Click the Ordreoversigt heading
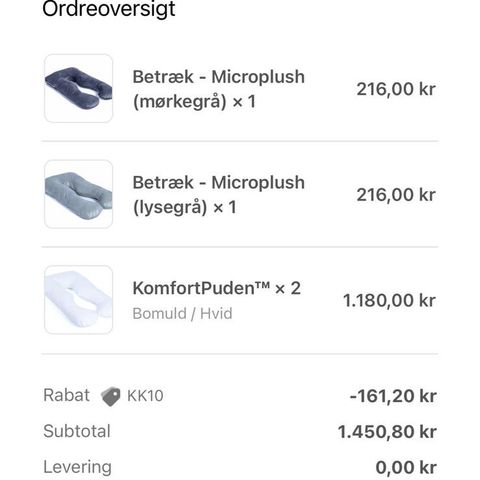This screenshot has width=480, height=480. pos(109,9)
